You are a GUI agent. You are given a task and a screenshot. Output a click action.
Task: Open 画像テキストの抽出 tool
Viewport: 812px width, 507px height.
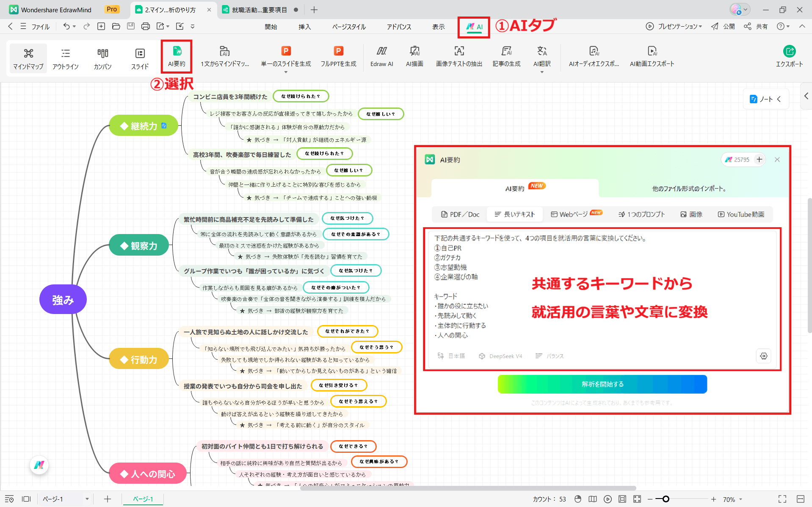[x=459, y=56]
